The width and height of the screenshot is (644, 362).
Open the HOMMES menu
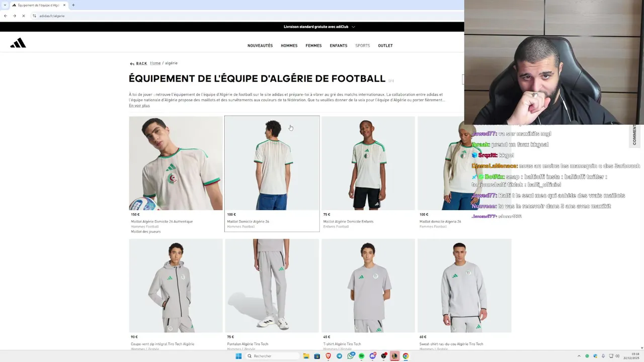[289, 46]
